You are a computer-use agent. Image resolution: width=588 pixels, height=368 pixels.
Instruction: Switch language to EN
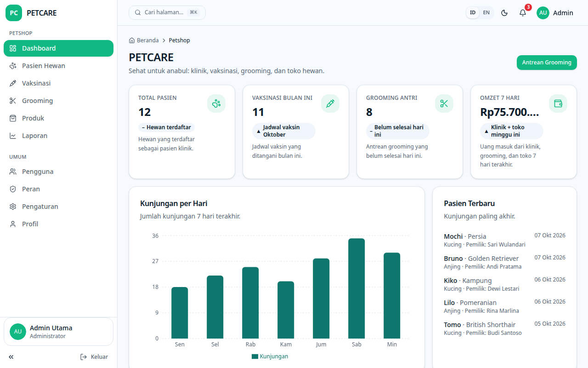coord(486,13)
